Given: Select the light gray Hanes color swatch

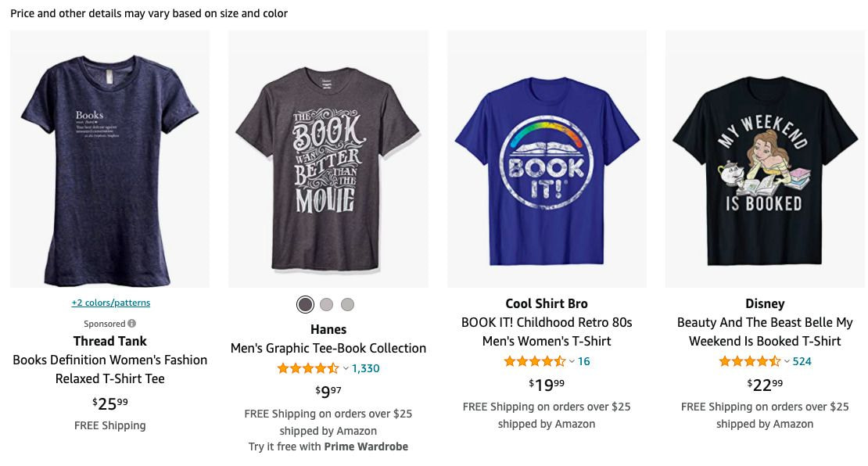Looking at the screenshot, I should tap(347, 304).
